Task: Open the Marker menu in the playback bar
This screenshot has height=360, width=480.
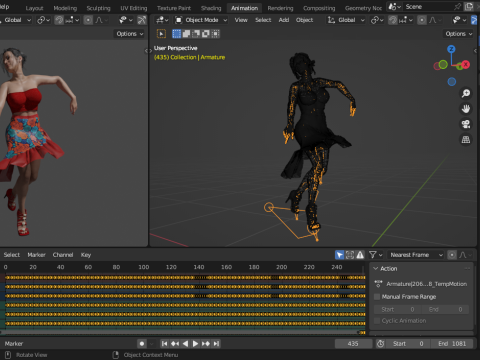Action: [x=14, y=344]
